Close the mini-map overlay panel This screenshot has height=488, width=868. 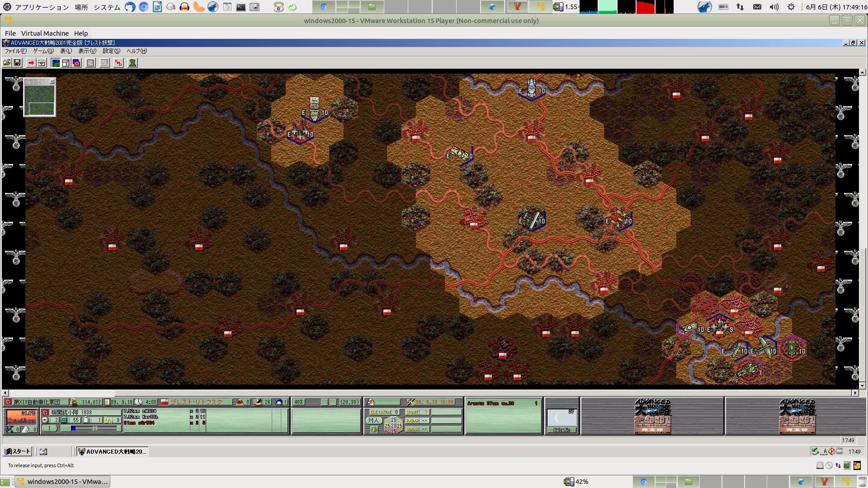pyautogui.click(x=52, y=82)
